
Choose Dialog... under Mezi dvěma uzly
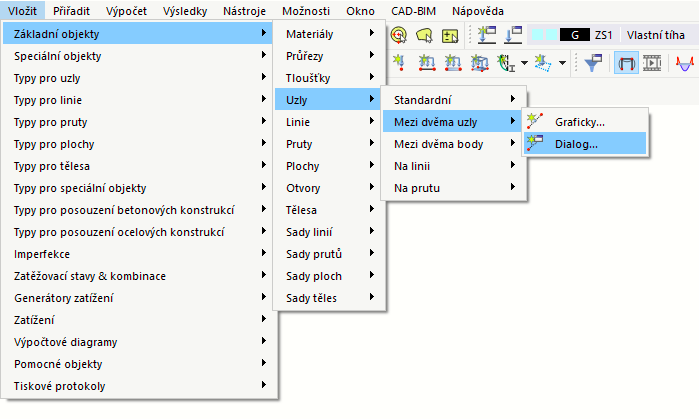click(x=585, y=144)
